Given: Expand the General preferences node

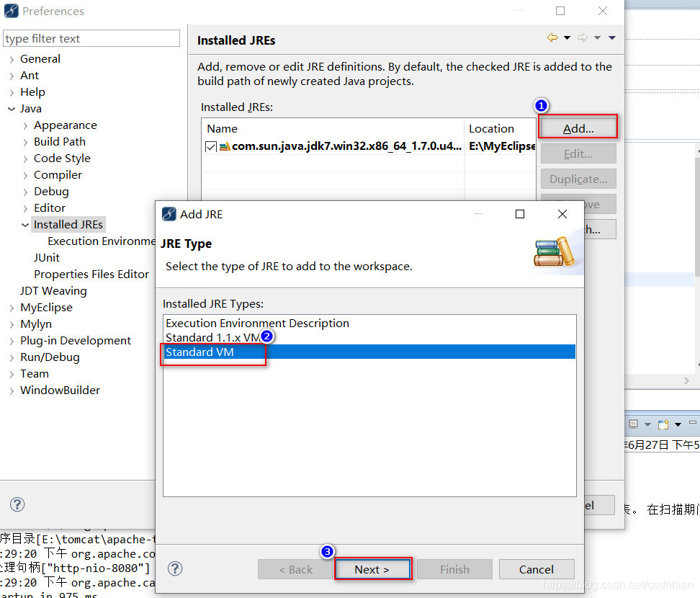Looking at the screenshot, I should 12,59.
